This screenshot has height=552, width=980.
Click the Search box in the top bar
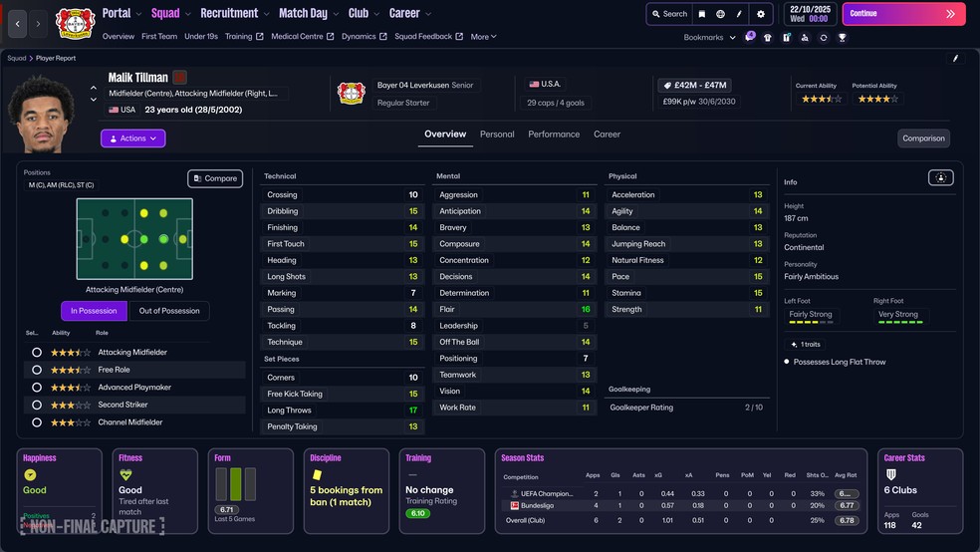669,14
